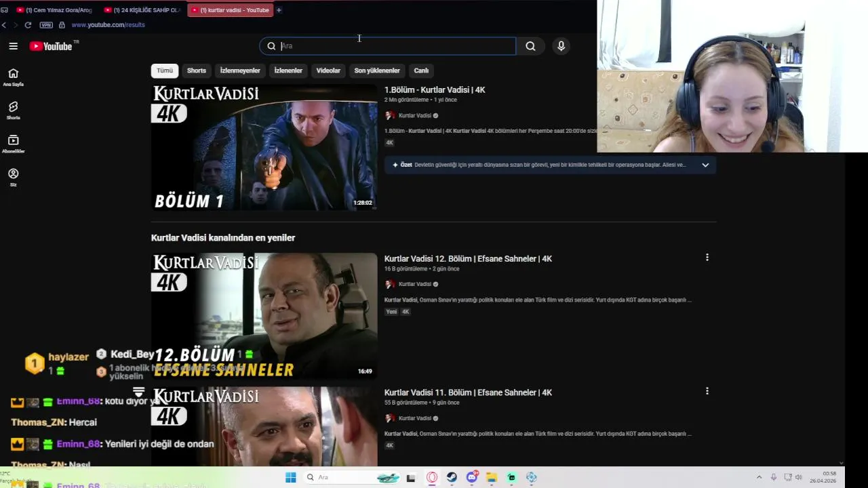This screenshot has height=488, width=868.
Task: Open the Bölüm 1 video thumbnail
Action: 264,147
